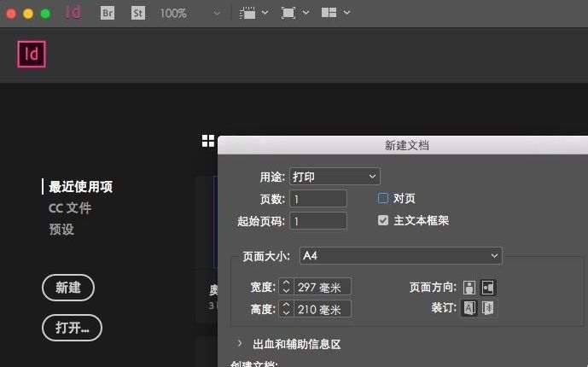Uncheck the 主文本框架 checkbox

pyautogui.click(x=383, y=220)
